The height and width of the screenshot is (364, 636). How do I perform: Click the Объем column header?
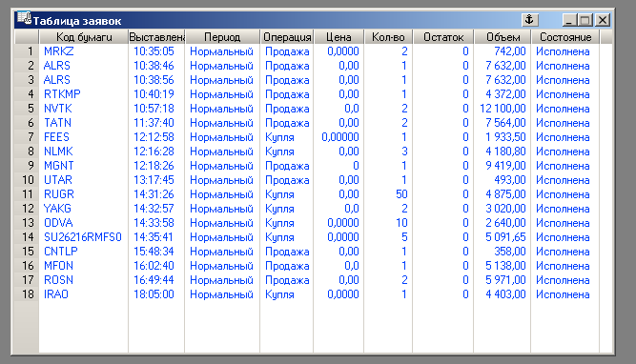tap(503, 37)
